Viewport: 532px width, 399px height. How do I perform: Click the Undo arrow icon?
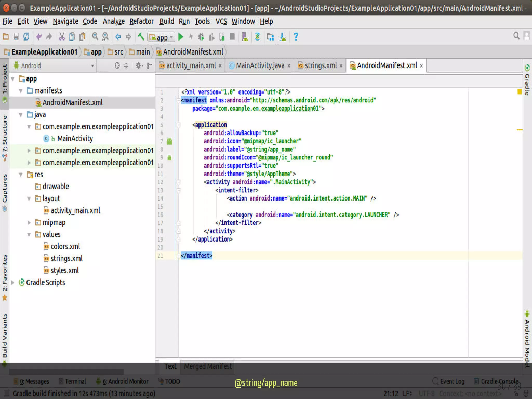tap(39, 37)
